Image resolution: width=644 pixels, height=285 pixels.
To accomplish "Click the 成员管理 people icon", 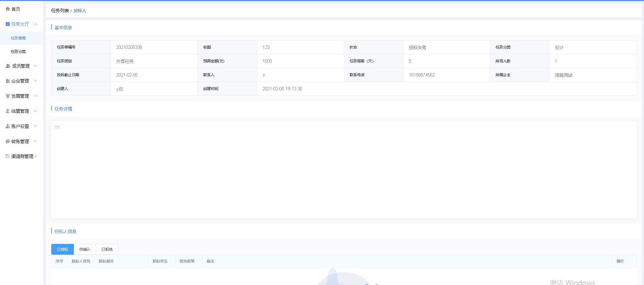I will (8, 66).
